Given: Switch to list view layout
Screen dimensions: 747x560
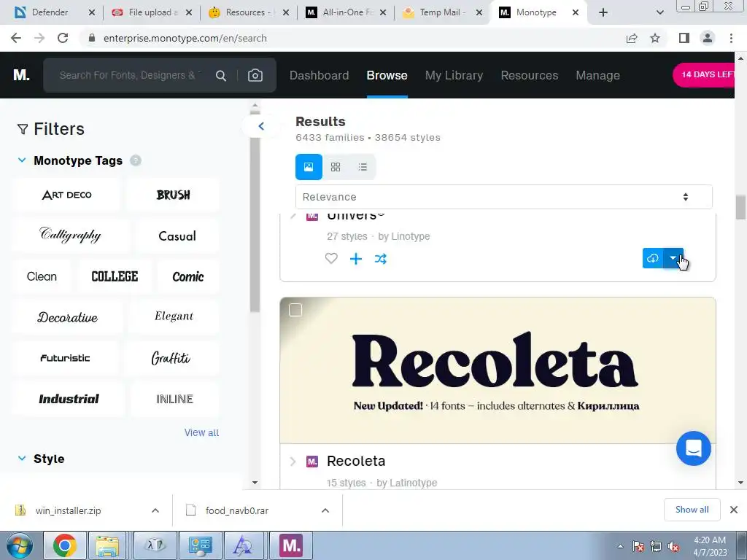Looking at the screenshot, I should click(x=363, y=167).
